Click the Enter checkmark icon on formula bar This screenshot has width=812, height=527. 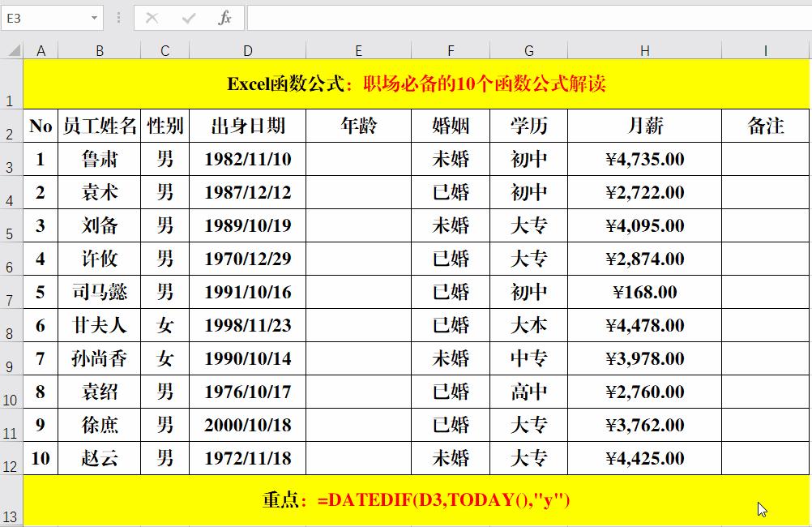[189, 19]
